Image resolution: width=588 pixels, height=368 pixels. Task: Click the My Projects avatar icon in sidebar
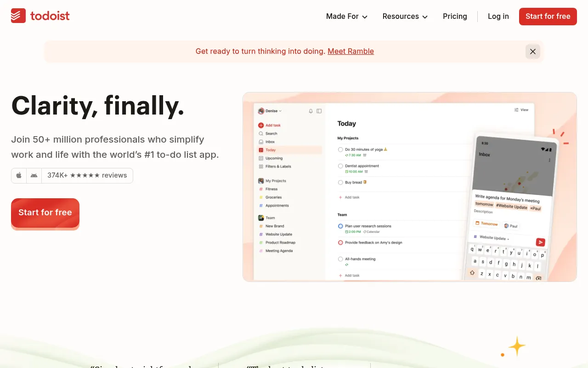tap(261, 181)
